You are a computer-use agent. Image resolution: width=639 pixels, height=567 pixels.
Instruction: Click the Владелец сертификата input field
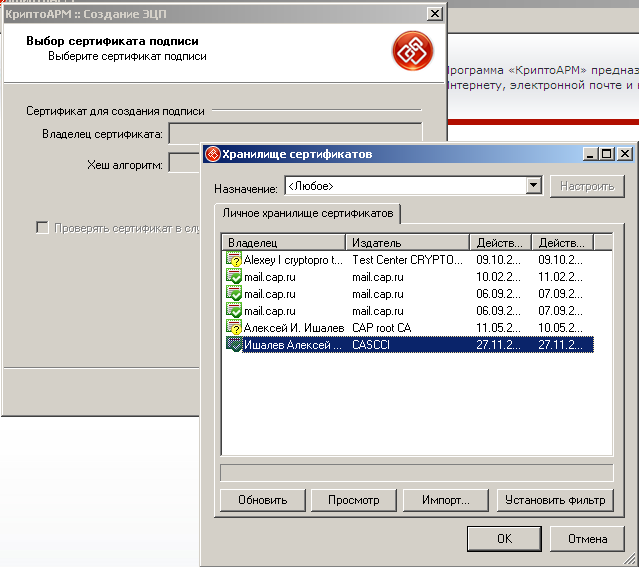tap(295, 132)
